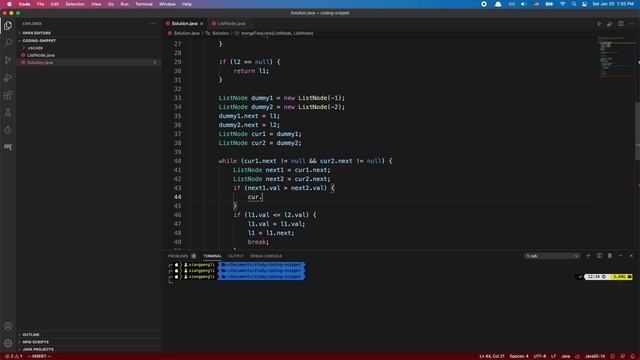Switch to the DEBUG CONSOLE panel tab
Image resolution: width=640 pixels, height=360 pixels.
pyautogui.click(x=266, y=256)
